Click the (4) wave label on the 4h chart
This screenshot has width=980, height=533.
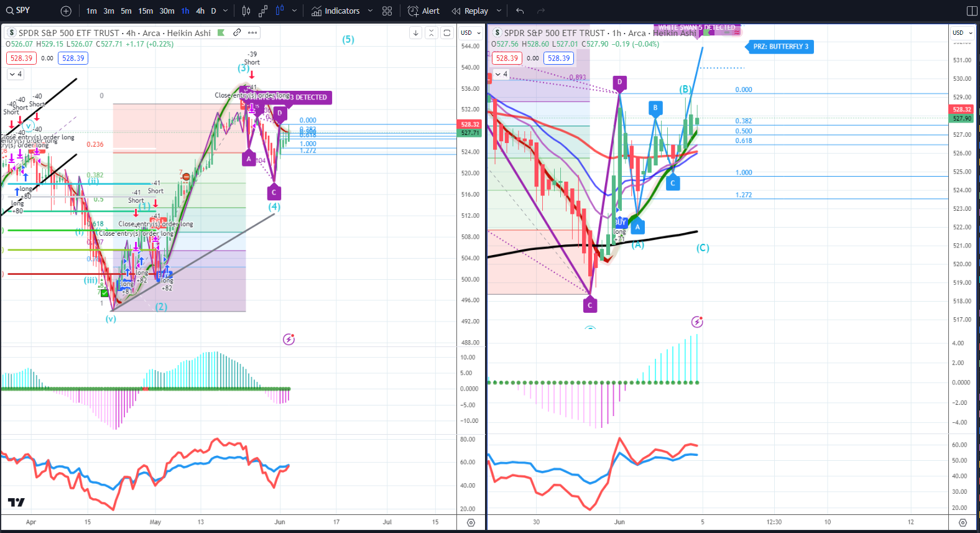pyautogui.click(x=274, y=207)
